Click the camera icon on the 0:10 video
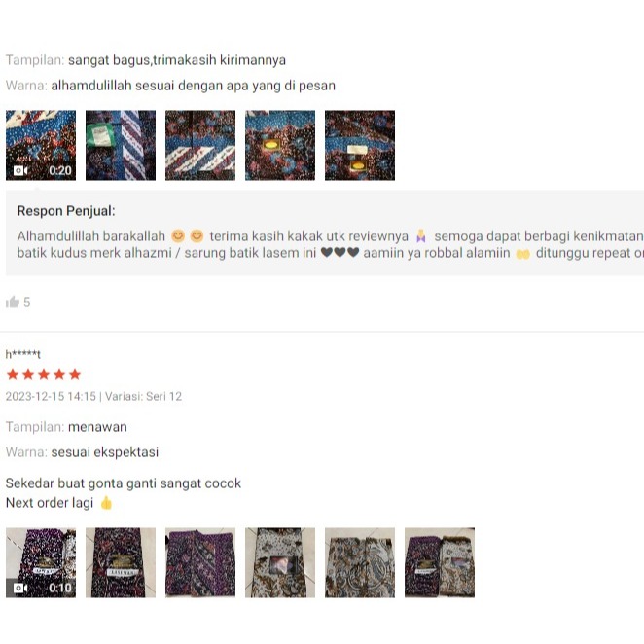The width and height of the screenshot is (644, 644). 20,589
